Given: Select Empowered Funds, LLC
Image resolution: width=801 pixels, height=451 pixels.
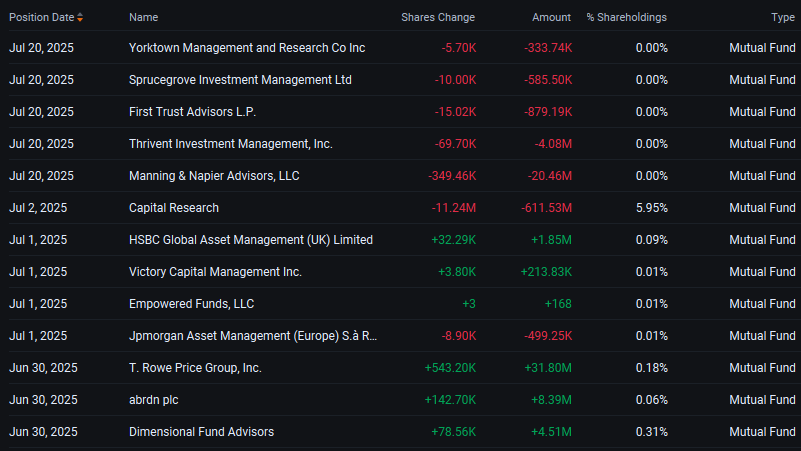Looking at the screenshot, I should point(192,304).
